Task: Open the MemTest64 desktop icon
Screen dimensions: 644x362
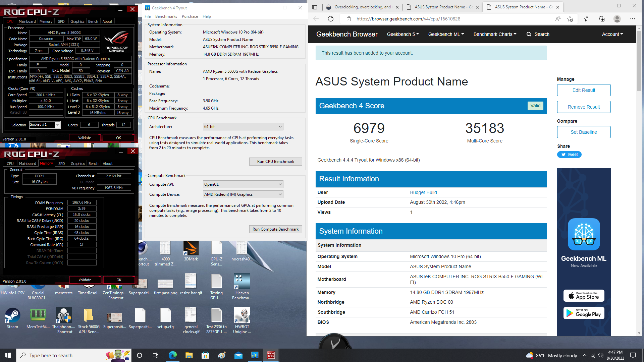Action: coord(38,318)
